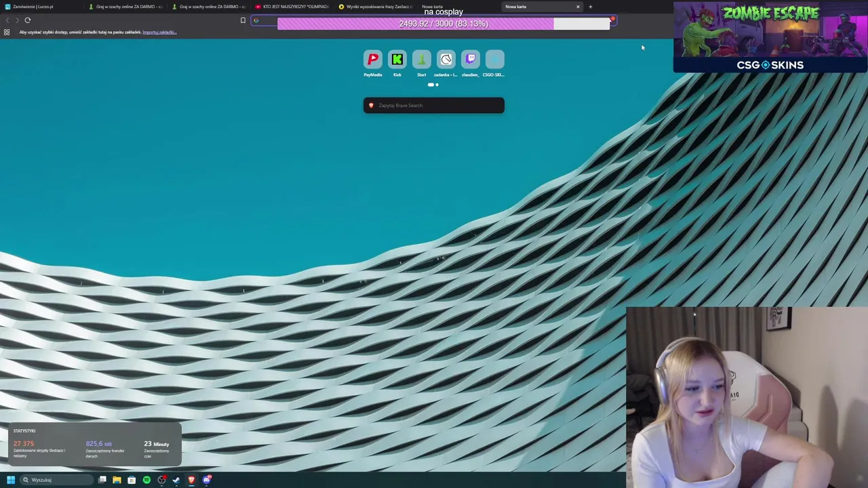Open Task View from the taskbar

pos(102,480)
